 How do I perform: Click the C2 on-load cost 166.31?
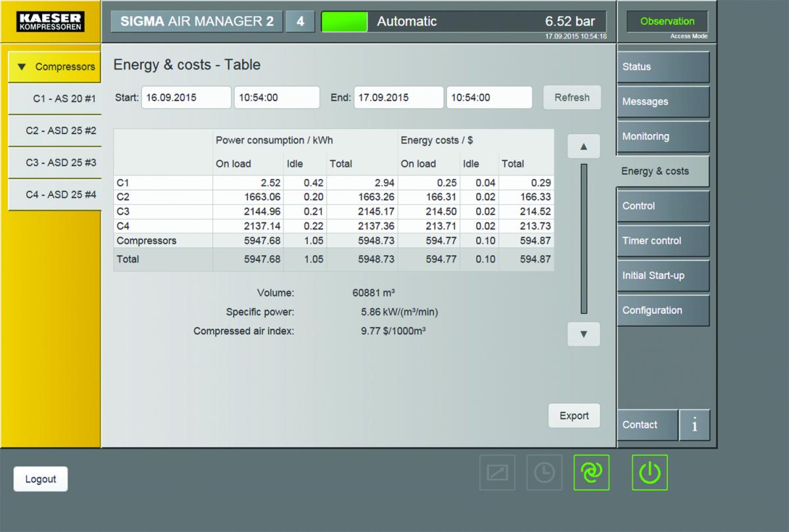(x=440, y=197)
